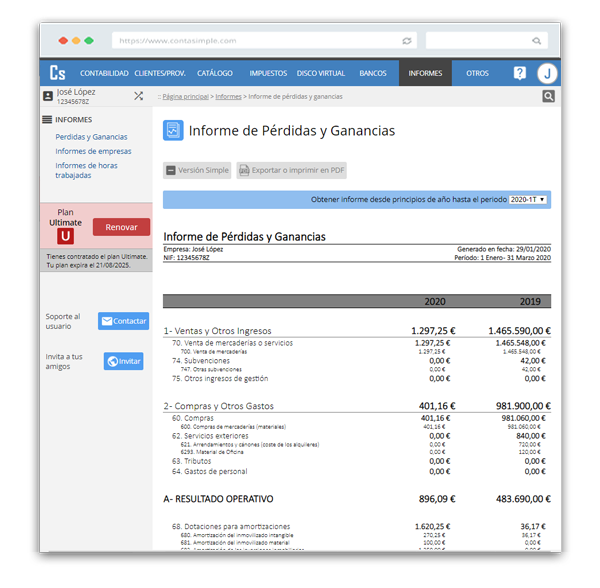Open the IMPUESTOS menu
Image resolution: width=600 pixels, height=588 pixels.
pyautogui.click(x=268, y=73)
